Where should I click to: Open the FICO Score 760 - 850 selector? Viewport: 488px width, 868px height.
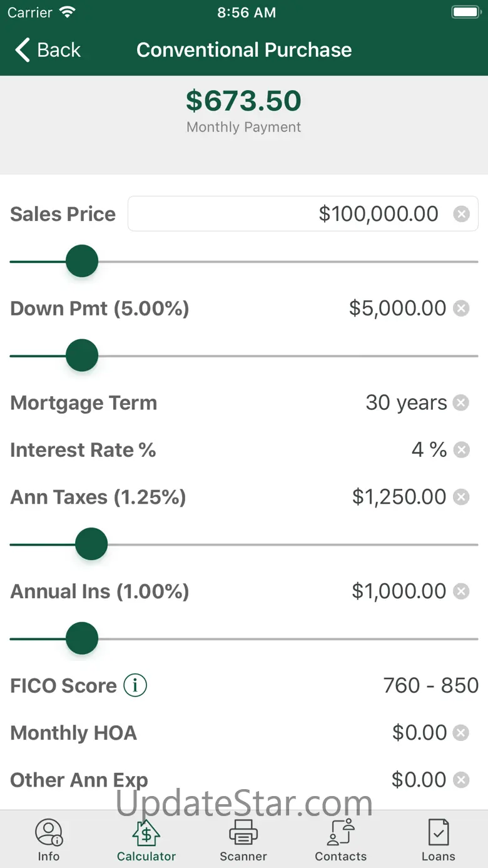430,685
